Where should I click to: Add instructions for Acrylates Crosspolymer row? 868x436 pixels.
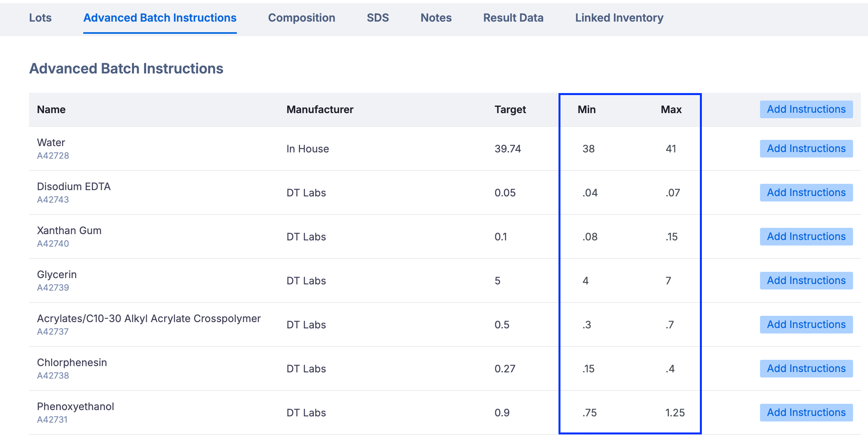point(806,324)
